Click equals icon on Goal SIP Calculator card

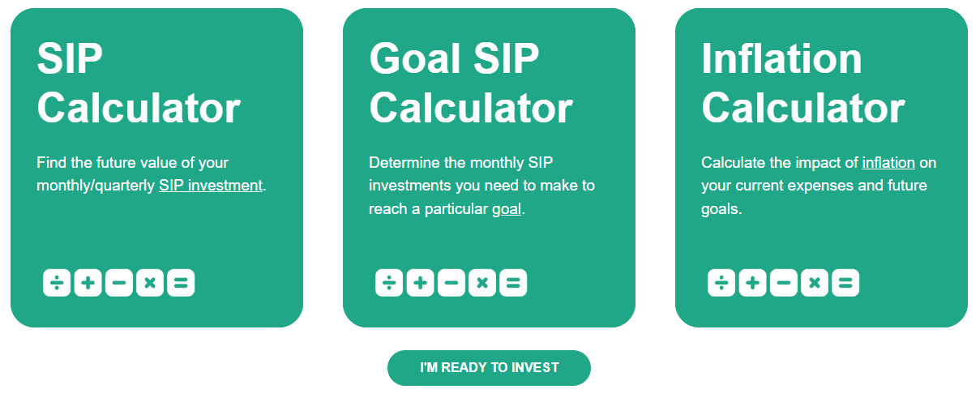coord(513,283)
